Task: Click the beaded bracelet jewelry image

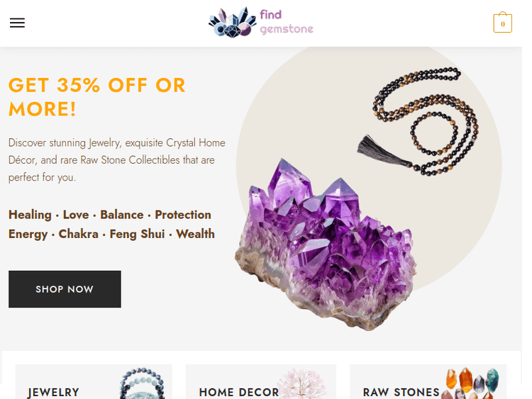Action: point(142,383)
